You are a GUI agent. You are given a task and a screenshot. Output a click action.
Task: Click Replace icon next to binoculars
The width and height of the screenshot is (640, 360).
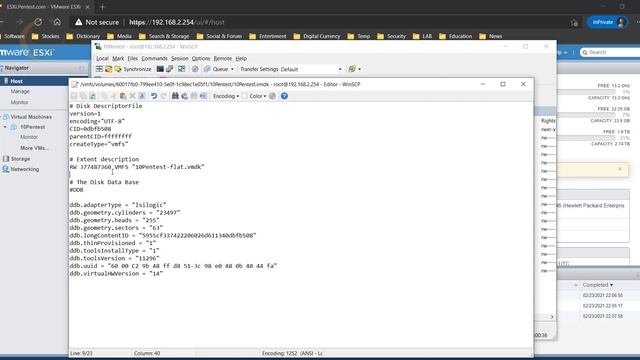tap(184, 96)
